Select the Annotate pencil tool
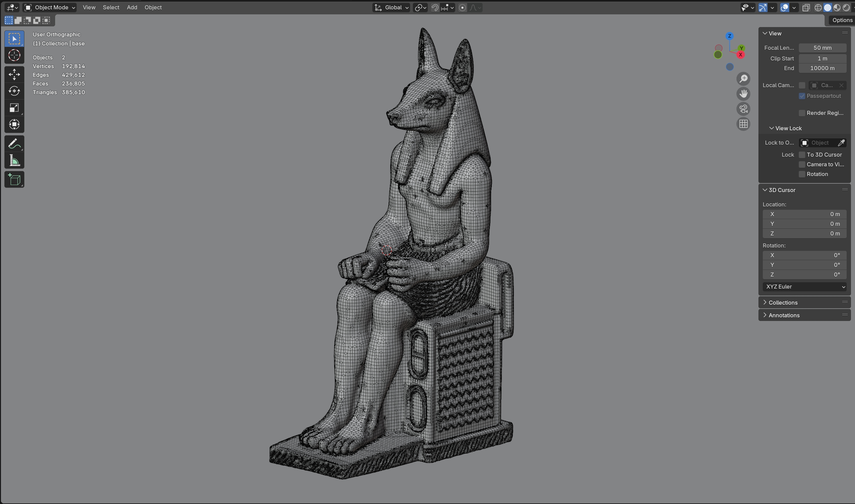Image resolution: width=855 pixels, height=504 pixels. pos(14,144)
